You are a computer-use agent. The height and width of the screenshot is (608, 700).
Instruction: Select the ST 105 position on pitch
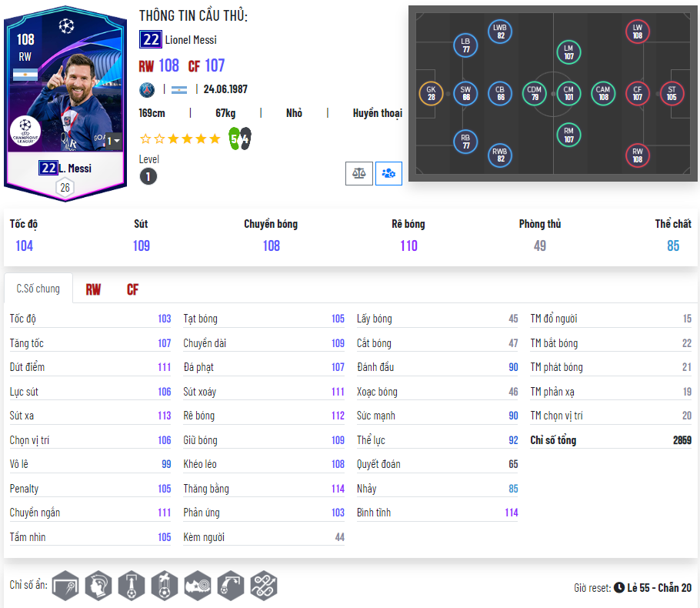tap(672, 93)
